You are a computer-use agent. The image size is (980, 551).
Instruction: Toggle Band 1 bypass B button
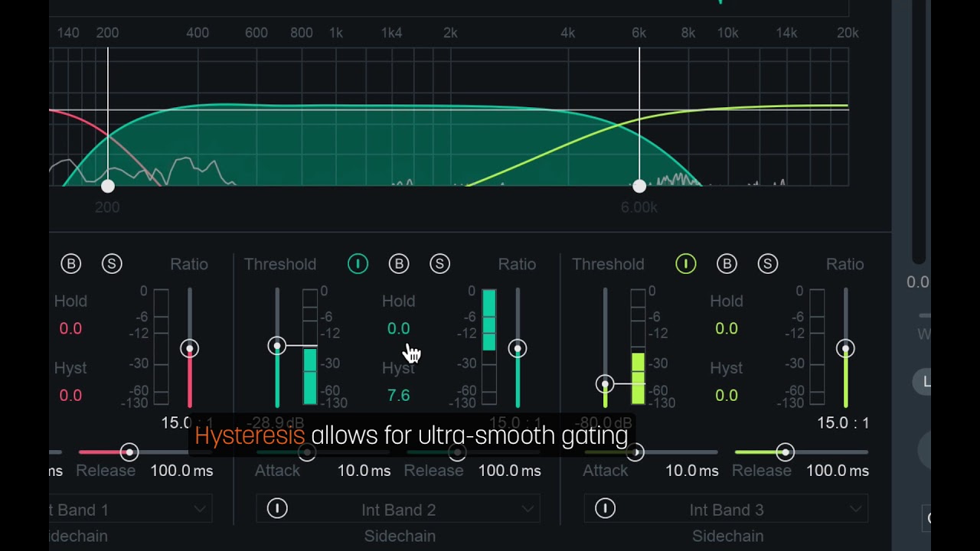70,264
